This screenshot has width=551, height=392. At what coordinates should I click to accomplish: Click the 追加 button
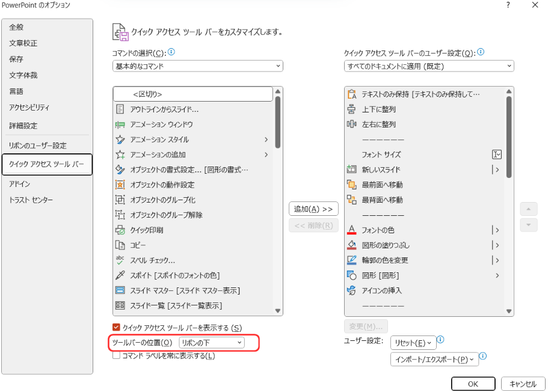tap(313, 209)
